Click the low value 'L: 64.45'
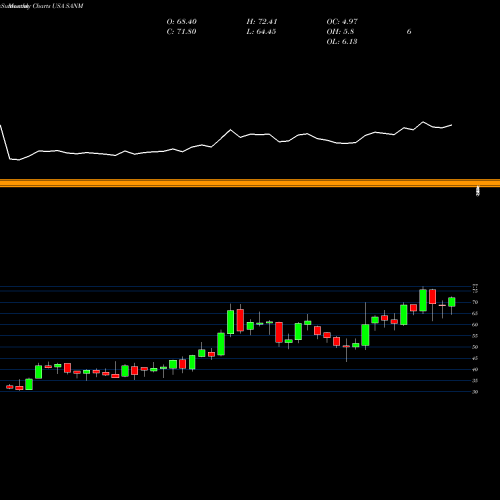Image resolution: width=500 pixels, height=500 pixels. point(261,32)
